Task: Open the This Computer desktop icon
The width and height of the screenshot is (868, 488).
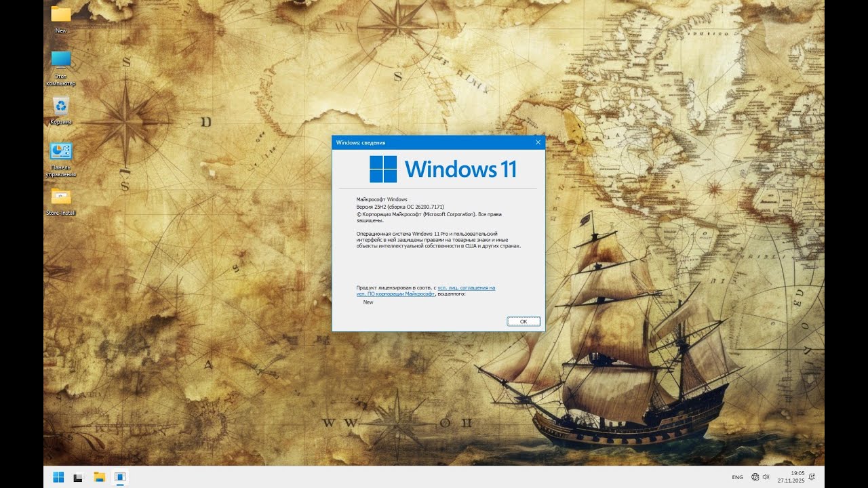Action: [61, 68]
